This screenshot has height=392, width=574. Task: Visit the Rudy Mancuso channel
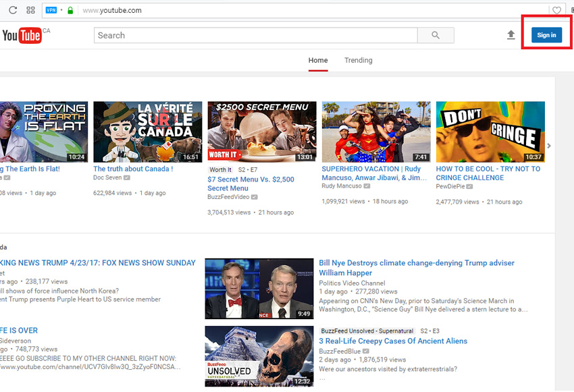pyautogui.click(x=342, y=186)
